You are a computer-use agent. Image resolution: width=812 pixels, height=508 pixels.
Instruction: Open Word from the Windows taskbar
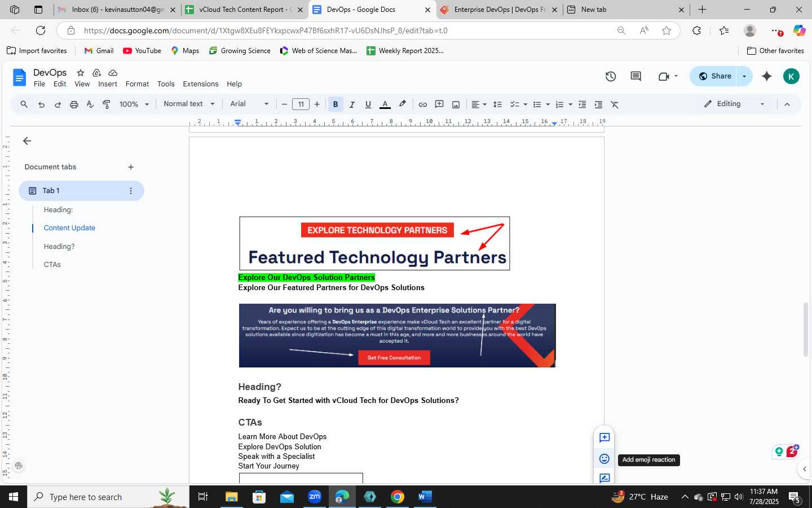pyautogui.click(x=425, y=497)
